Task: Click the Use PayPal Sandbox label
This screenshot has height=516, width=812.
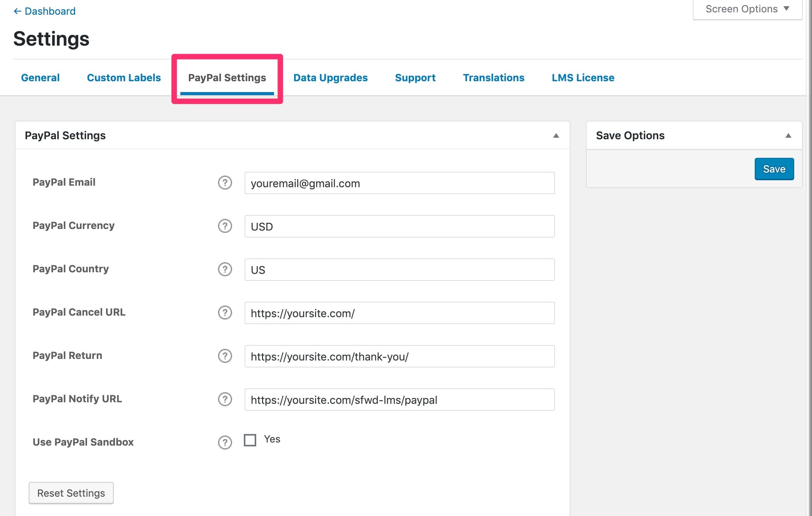Action: point(83,442)
